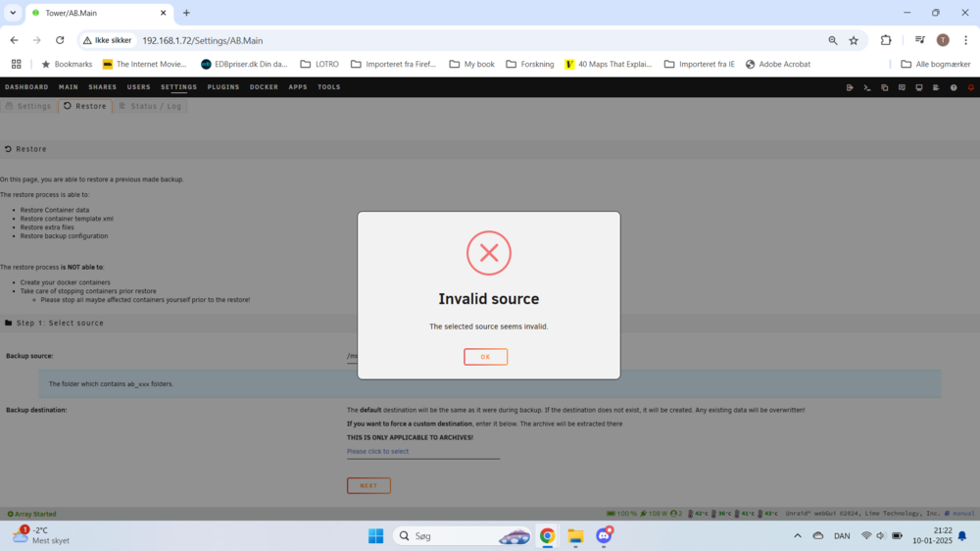Viewport: 980px width, 551px height.
Task: Select the SETTINGS menu item
Action: point(178,87)
